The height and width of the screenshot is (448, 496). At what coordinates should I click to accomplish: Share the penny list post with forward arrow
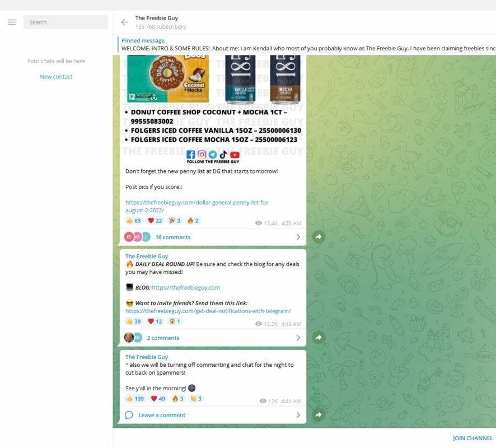(x=318, y=237)
